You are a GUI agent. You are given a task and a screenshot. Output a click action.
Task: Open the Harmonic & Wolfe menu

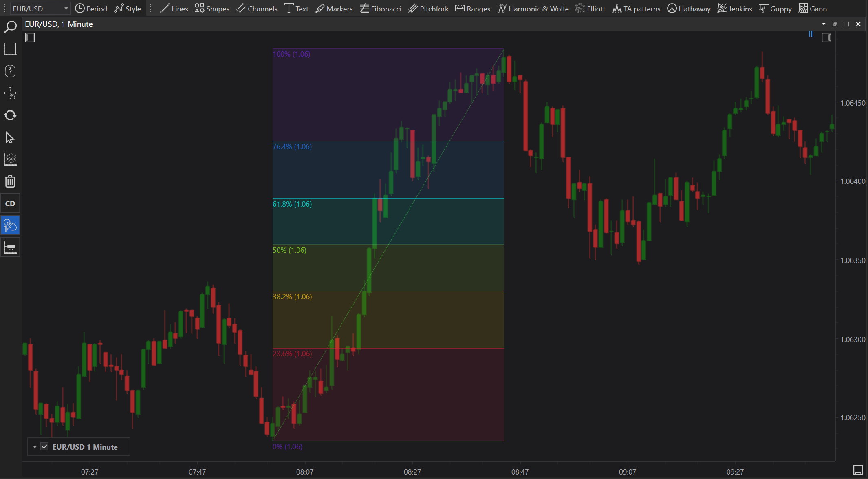[533, 9]
